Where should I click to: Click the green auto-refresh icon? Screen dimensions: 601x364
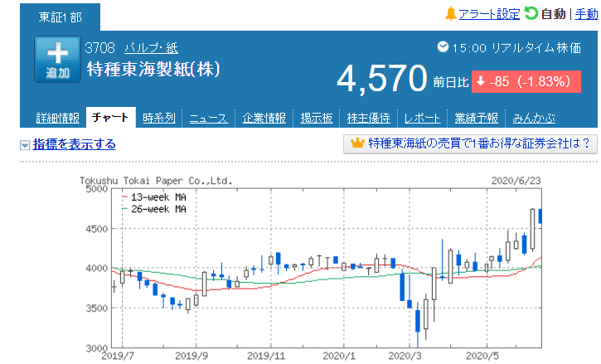531,13
